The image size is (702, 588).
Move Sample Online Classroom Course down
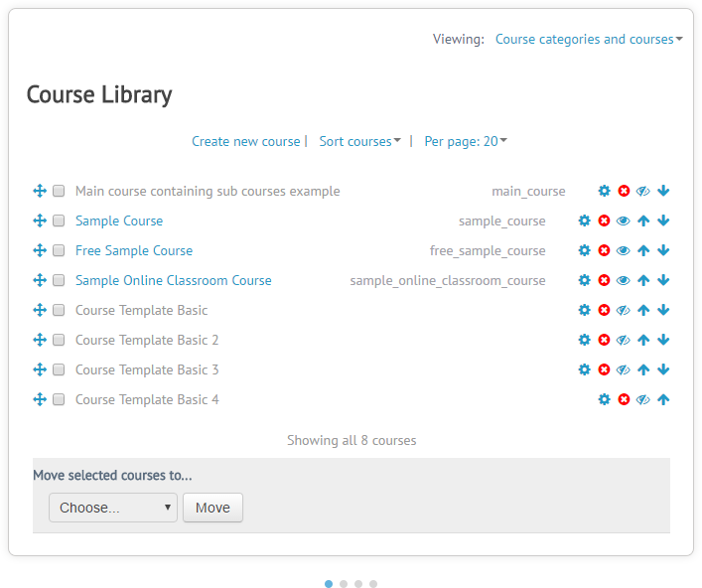click(663, 280)
